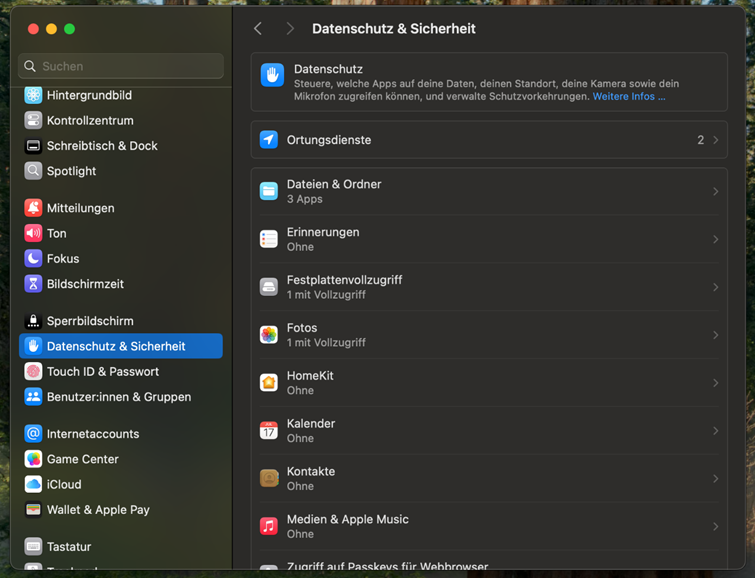Click the Sperrbildschirm lock icon

33,321
